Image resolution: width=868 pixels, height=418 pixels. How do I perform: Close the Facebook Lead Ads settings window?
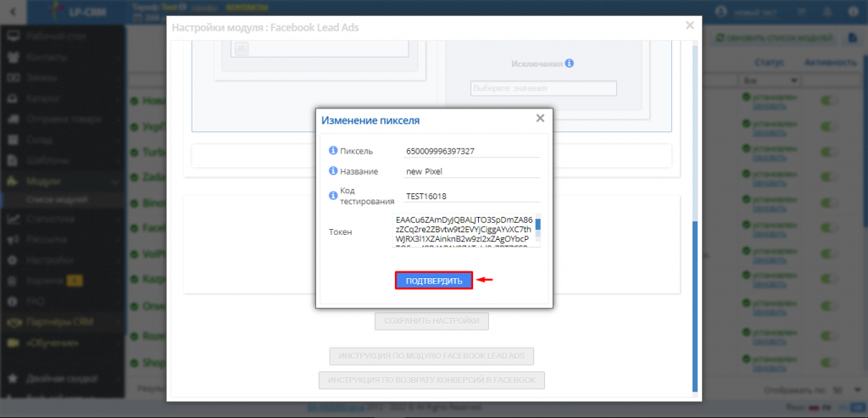(689, 25)
